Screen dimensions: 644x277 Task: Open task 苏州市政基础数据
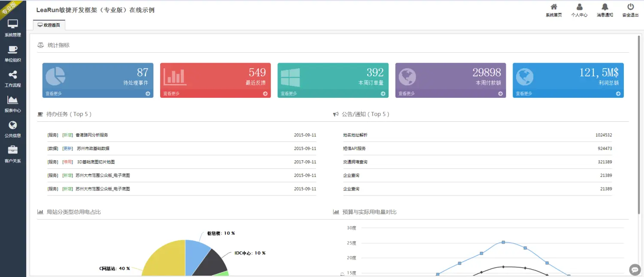pos(93,148)
